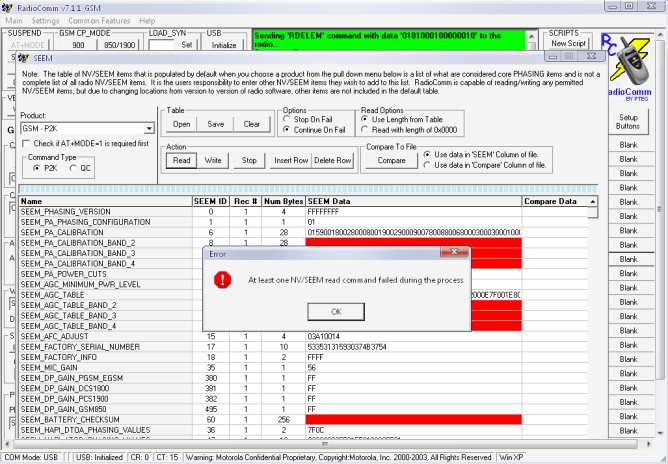This screenshot has width=668, height=464.
Task: Choose Use data in 'Compare' Column of file
Action: (427, 165)
